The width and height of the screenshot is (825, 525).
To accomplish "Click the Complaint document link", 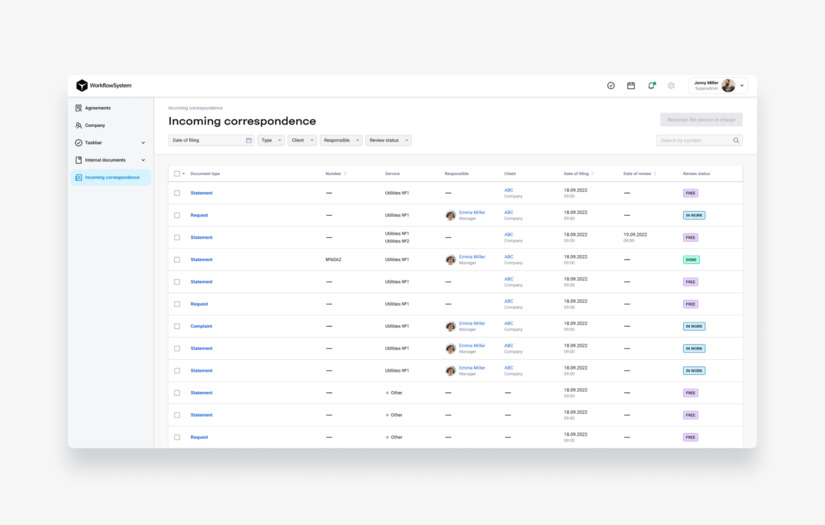I will pyautogui.click(x=201, y=326).
